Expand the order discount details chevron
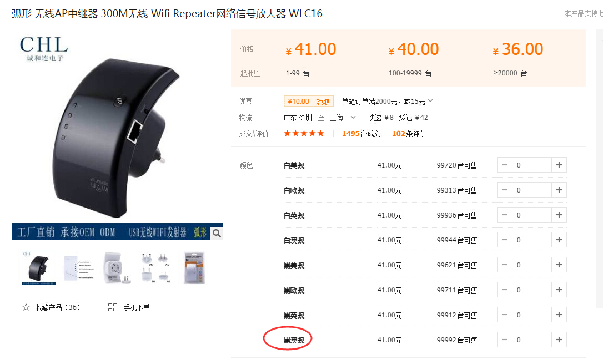 [x=430, y=101]
